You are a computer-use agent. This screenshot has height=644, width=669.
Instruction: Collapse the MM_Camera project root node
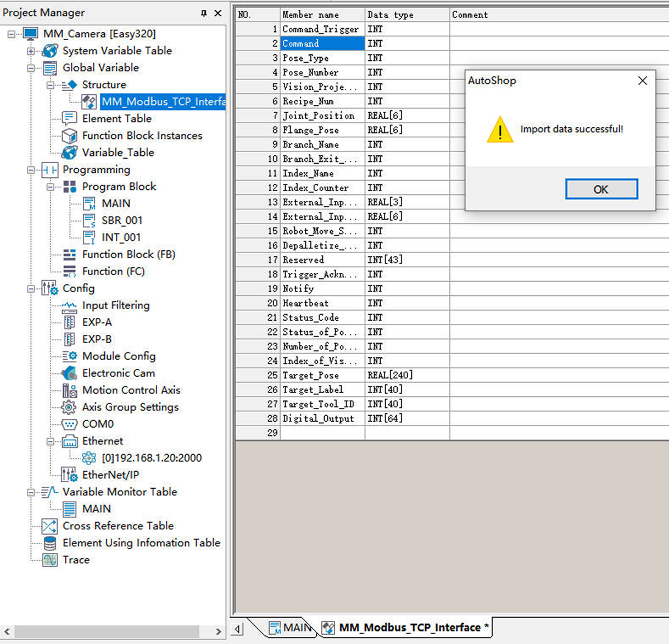coord(11,34)
